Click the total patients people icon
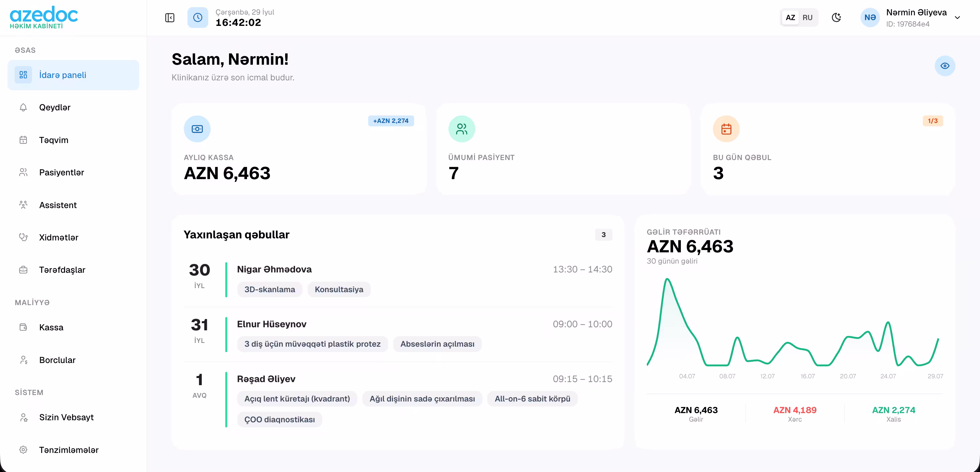This screenshot has height=472, width=980. pos(461,129)
